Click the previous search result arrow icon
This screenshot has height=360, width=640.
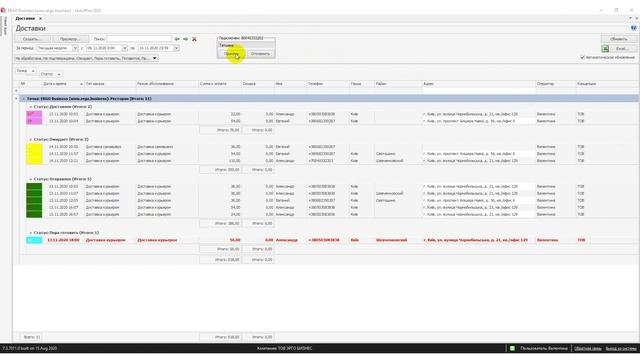click(x=177, y=39)
